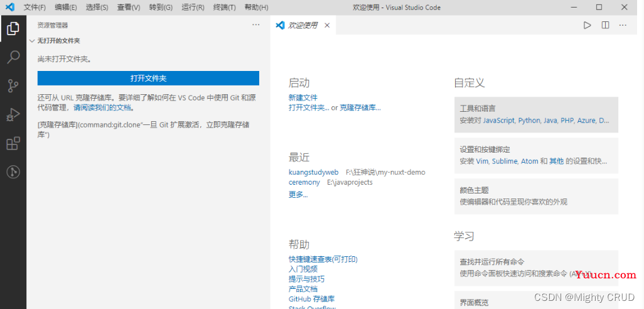Open recent project kuangstudyweb

[314, 172]
